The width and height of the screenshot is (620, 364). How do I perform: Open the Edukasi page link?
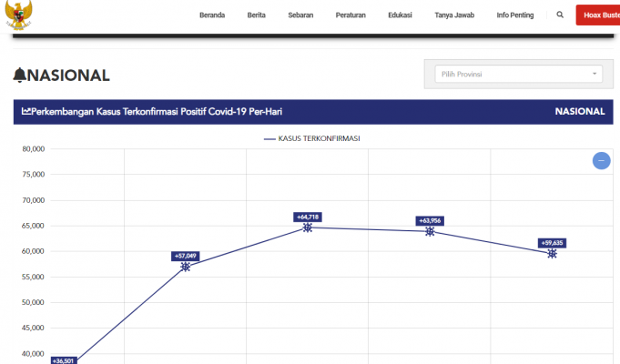coord(400,15)
